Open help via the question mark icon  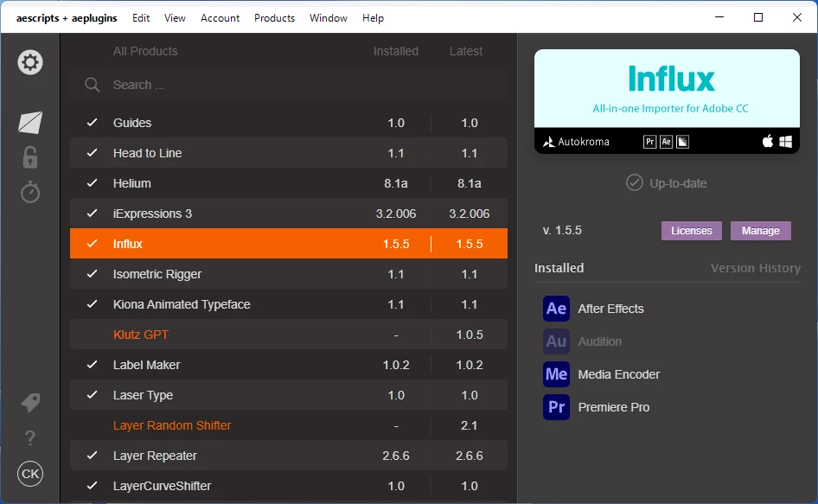30,437
